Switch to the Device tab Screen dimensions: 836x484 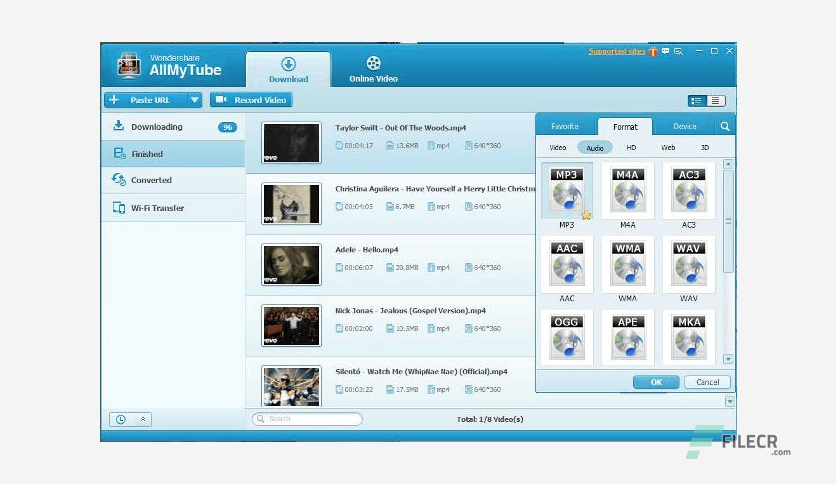(x=685, y=126)
